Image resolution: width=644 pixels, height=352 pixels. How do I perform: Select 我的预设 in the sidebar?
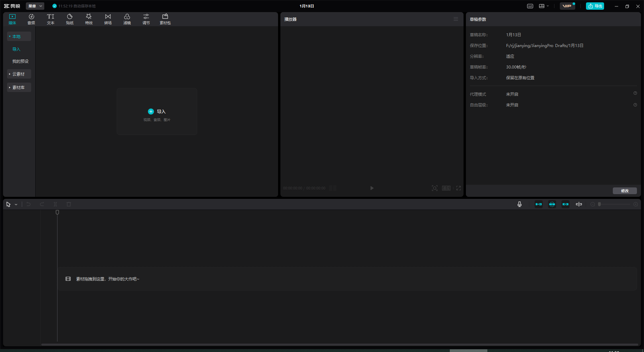pyautogui.click(x=20, y=61)
